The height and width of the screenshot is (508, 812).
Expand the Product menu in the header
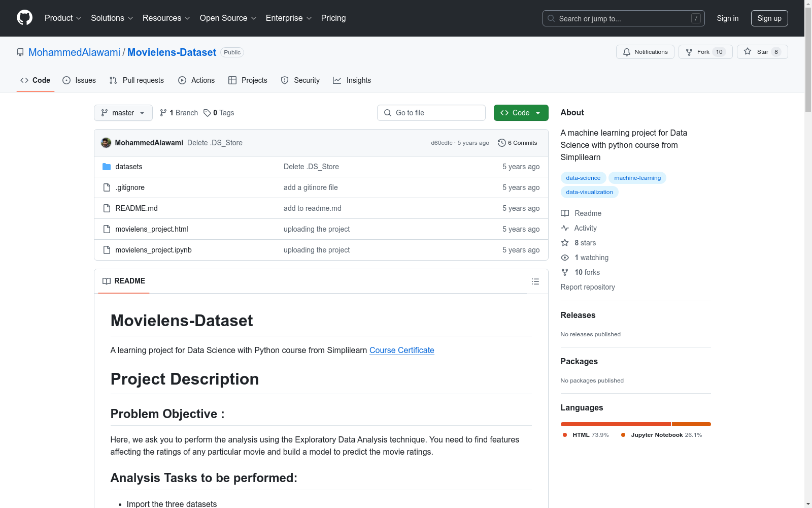point(63,18)
